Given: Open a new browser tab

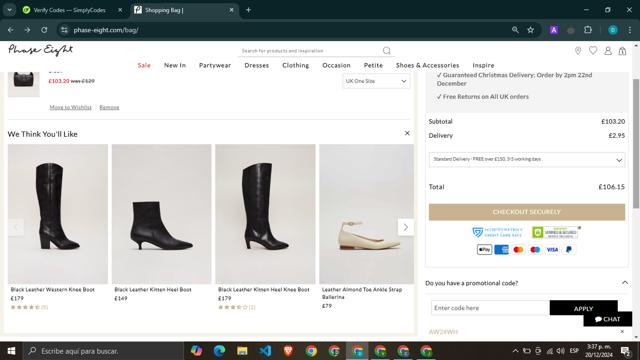Looking at the screenshot, I should (x=248, y=10).
